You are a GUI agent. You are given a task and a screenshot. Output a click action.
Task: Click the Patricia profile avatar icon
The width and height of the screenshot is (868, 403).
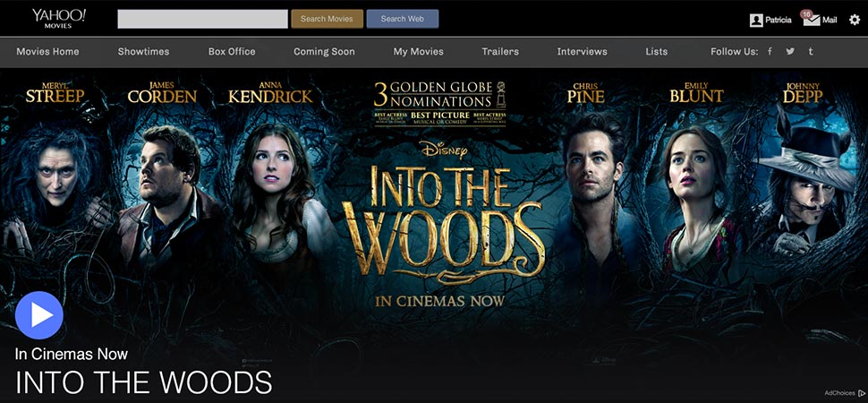755,20
